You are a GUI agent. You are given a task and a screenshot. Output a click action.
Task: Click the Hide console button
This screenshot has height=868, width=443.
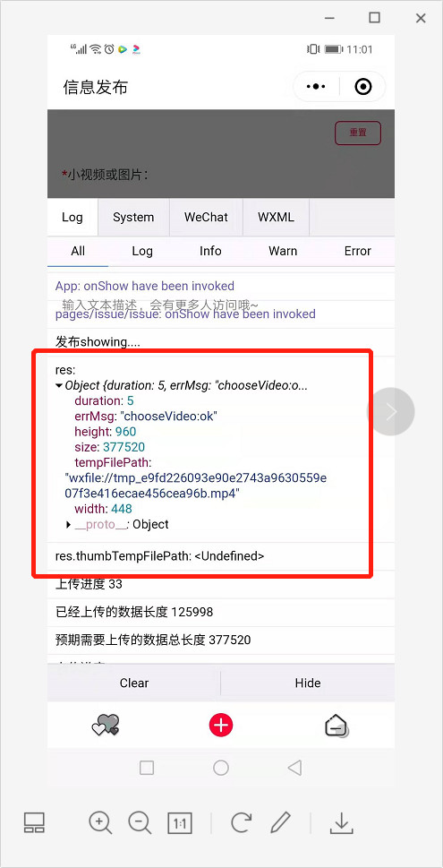coord(308,683)
